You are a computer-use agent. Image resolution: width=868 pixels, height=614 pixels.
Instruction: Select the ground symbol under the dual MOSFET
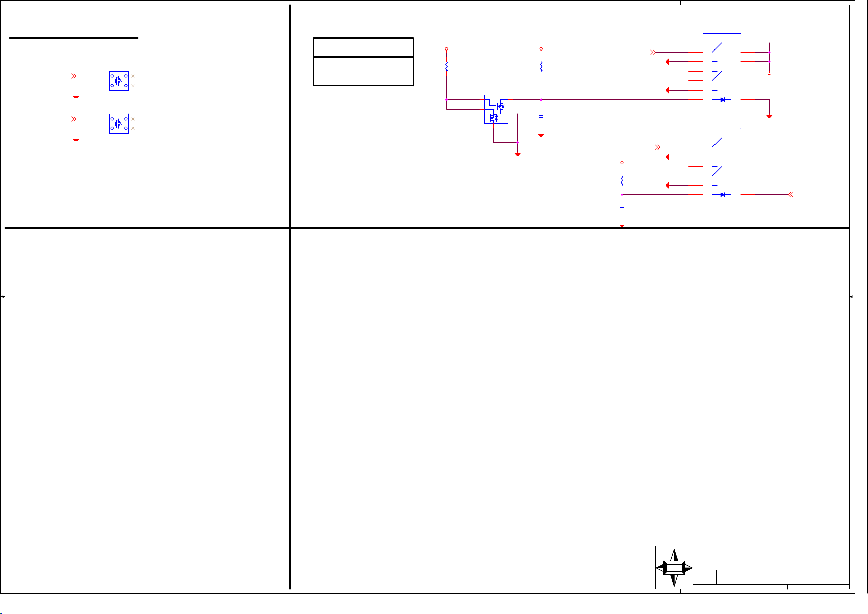518,154
